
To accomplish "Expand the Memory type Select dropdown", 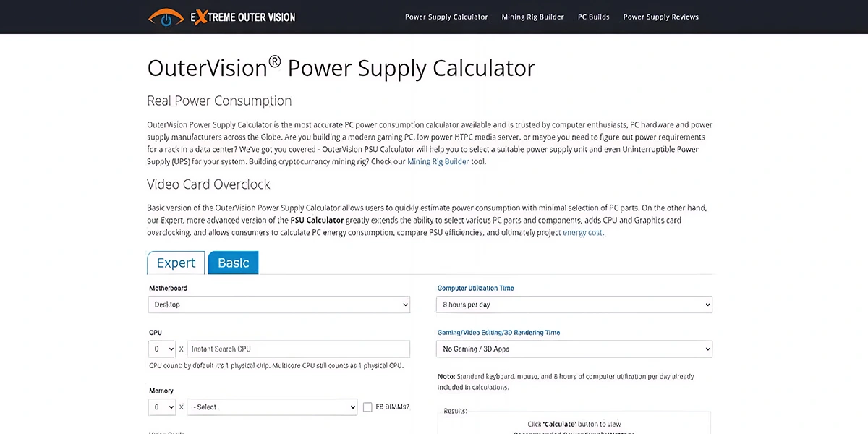I will pos(272,407).
